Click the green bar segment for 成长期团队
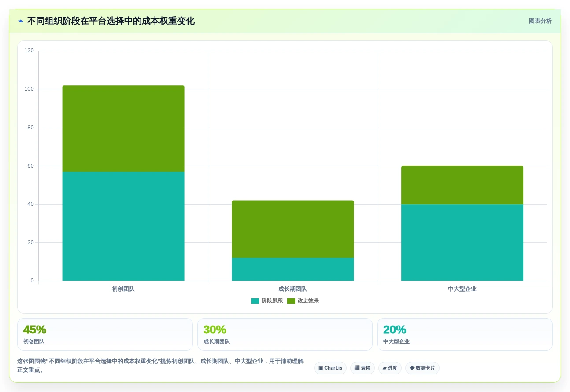This screenshot has width=570, height=392. [292, 229]
